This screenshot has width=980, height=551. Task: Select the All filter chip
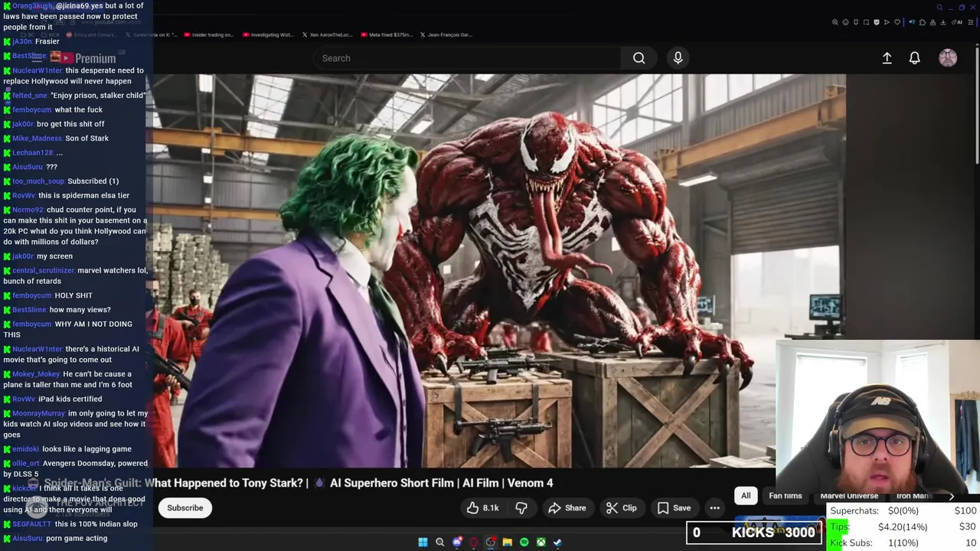(x=746, y=496)
